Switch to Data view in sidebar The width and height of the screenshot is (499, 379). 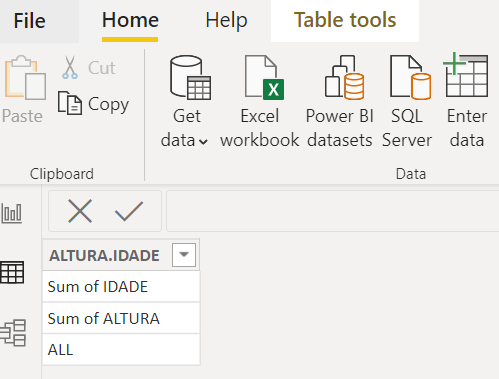point(12,272)
